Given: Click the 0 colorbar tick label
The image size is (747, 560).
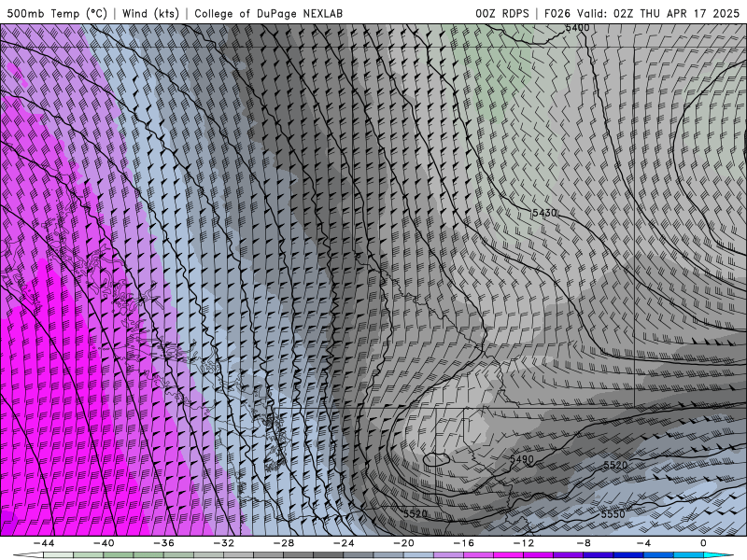Looking at the screenshot, I should coord(704,543).
